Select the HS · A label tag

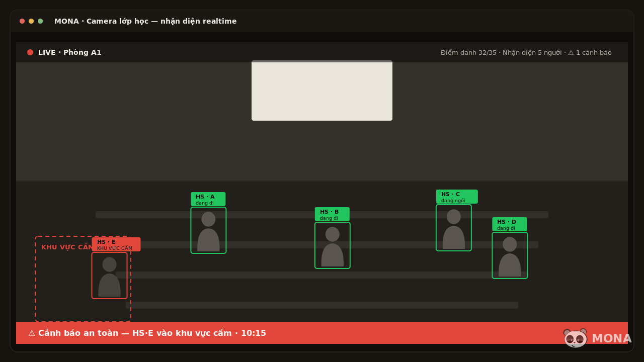(208, 199)
